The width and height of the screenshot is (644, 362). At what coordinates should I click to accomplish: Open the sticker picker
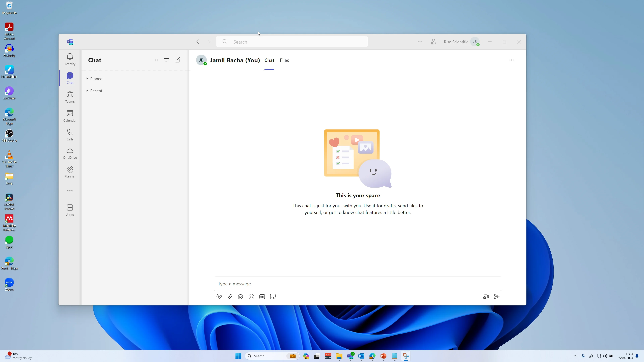tap(273, 296)
